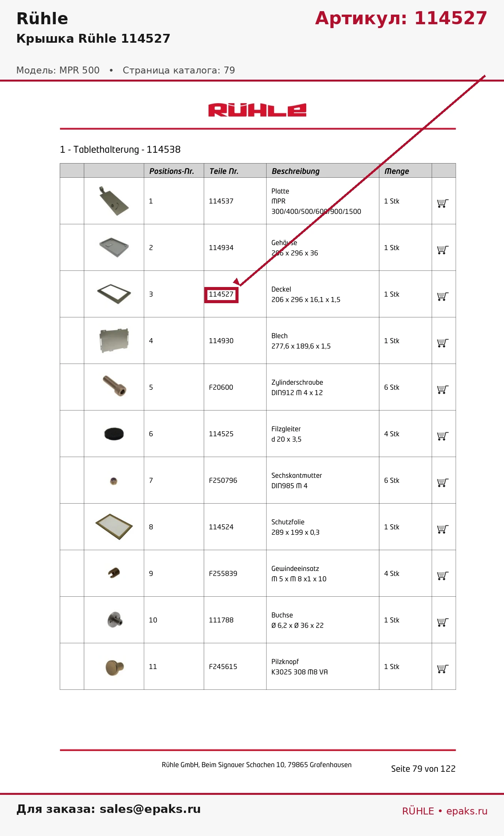The width and height of the screenshot is (504, 836).
Task: Select part number F20600
Action: click(221, 387)
